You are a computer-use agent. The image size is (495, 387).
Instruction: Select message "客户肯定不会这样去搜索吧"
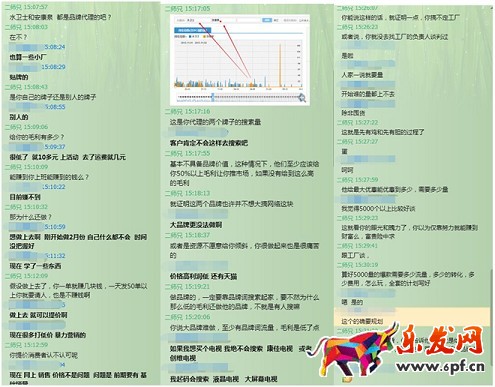click(x=209, y=143)
